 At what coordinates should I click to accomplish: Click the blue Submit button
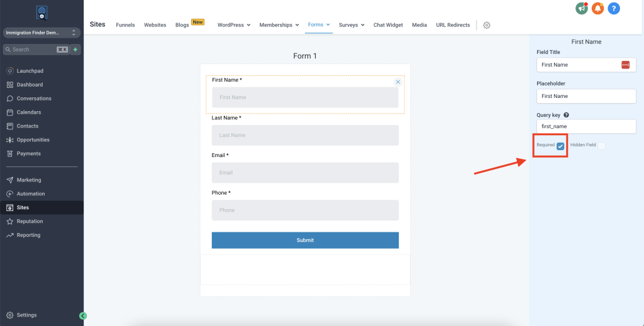click(305, 240)
